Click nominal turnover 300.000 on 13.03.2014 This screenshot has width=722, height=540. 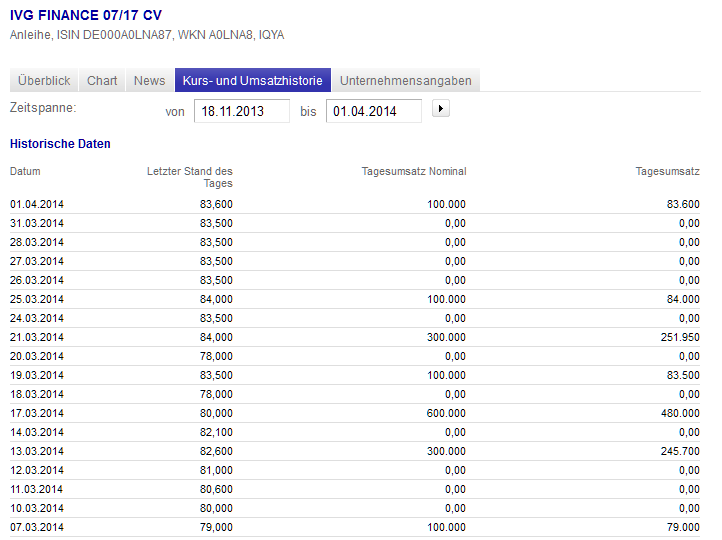(446, 451)
